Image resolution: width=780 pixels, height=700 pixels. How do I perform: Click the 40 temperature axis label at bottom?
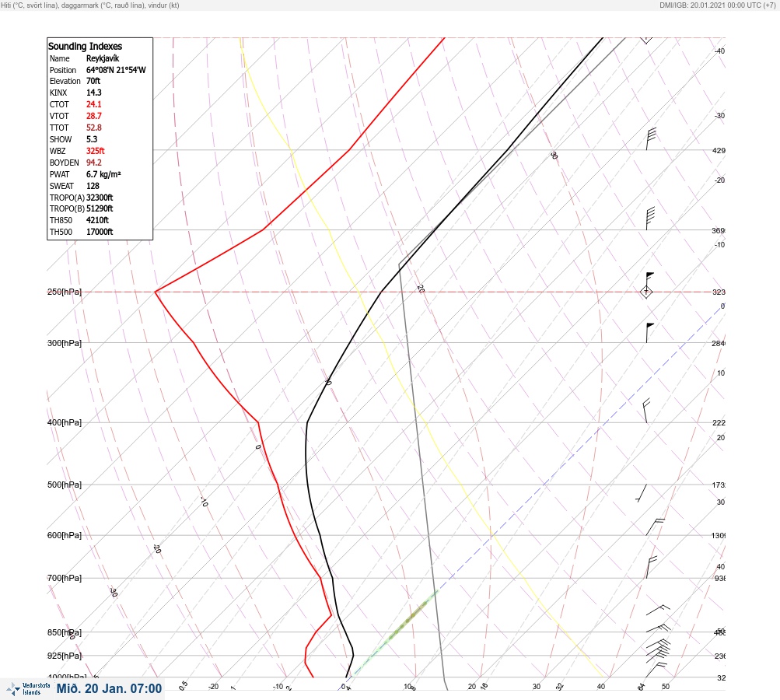coord(601,687)
